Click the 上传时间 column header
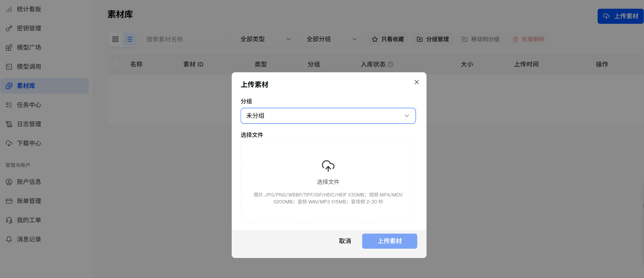The image size is (644, 278). 526,64
